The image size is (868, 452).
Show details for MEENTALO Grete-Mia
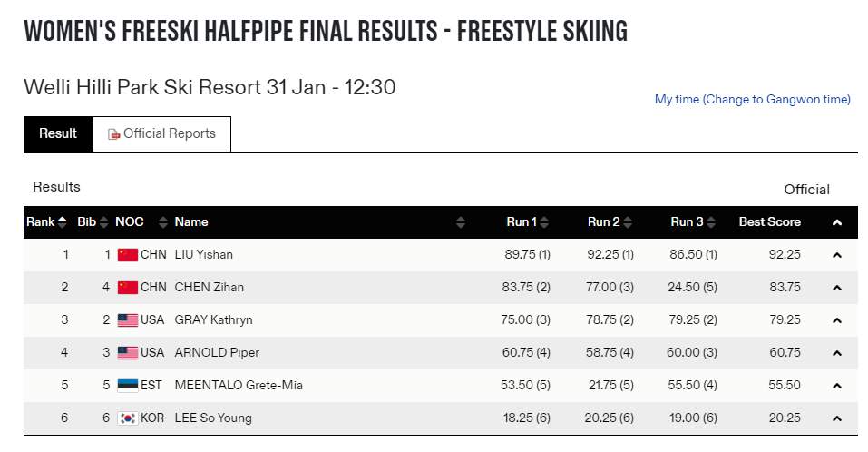pyautogui.click(x=836, y=386)
